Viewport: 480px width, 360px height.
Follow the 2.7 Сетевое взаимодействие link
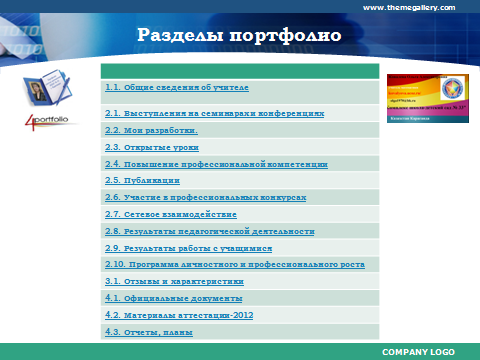[171, 214]
